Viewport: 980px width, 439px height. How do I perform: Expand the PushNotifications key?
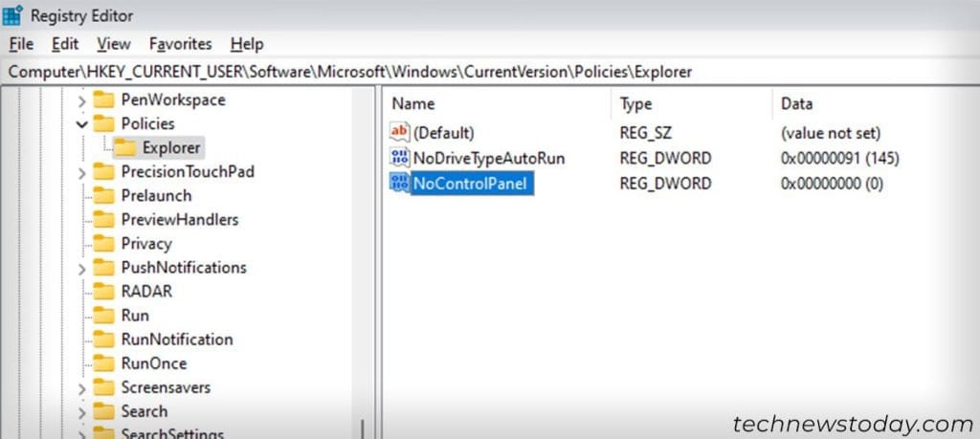(82, 269)
